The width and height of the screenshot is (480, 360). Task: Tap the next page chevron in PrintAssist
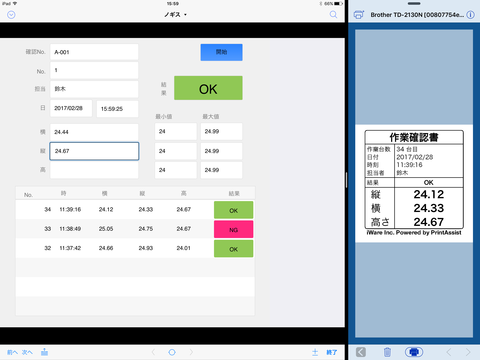[468, 352]
